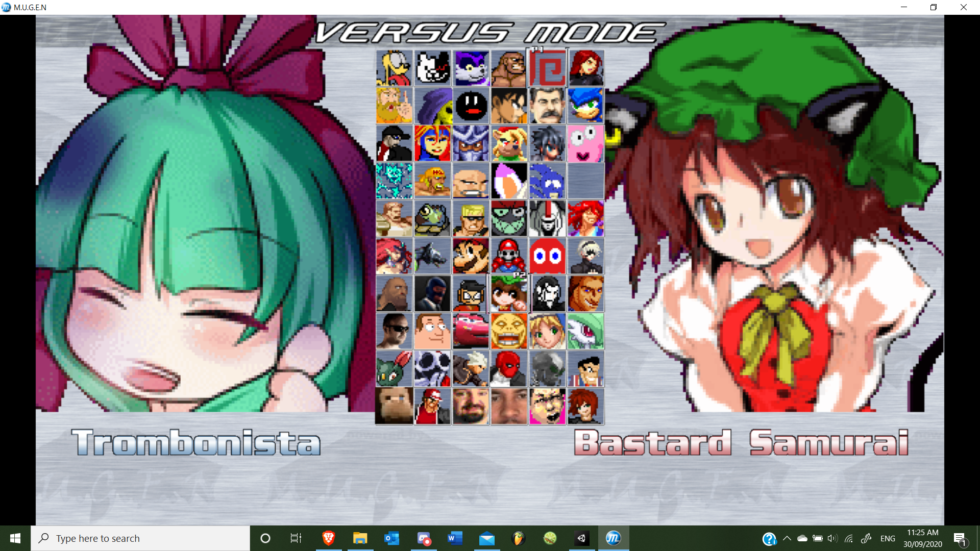The height and width of the screenshot is (551, 980).
Task: Pick the TF2 Spy blue-masked portrait
Action: click(432, 294)
